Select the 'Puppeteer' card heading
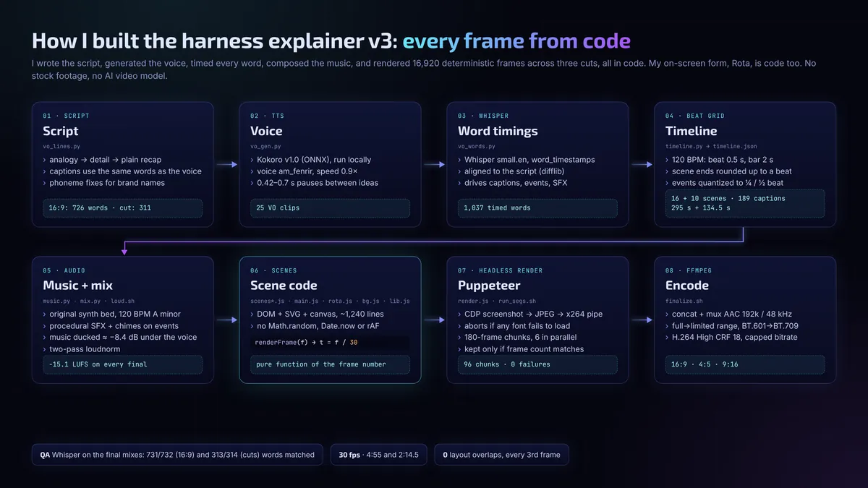This screenshot has width=868, height=488. point(490,285)
